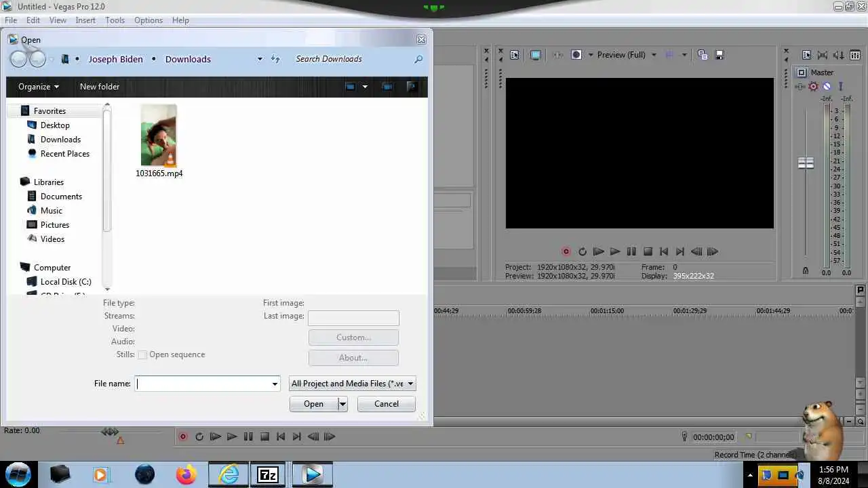Click the dialog help icon

411,87
